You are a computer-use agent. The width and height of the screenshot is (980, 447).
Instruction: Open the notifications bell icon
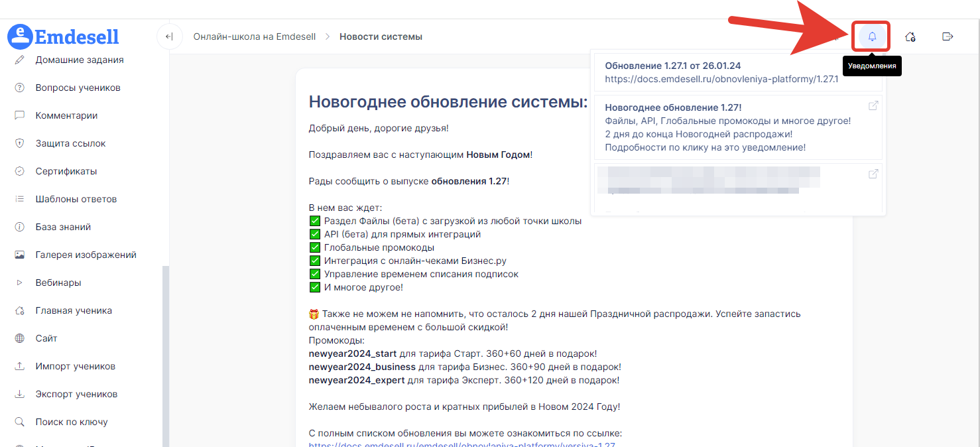(872, 36)
